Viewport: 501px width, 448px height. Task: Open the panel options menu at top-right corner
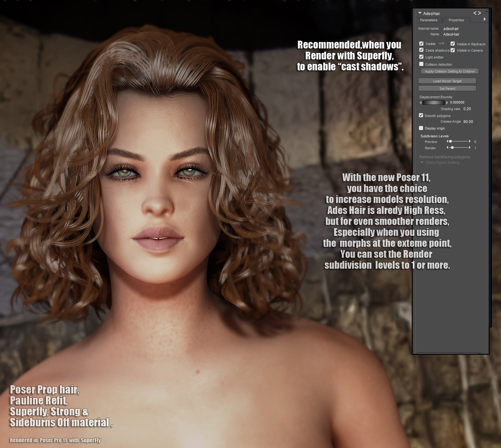point(487,11)
